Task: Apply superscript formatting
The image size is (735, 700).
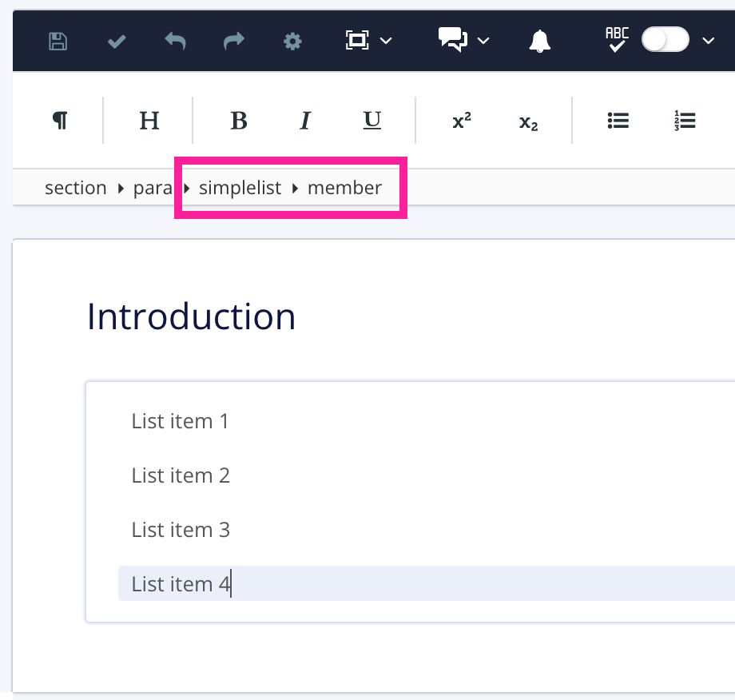Action: coord(461,120)
